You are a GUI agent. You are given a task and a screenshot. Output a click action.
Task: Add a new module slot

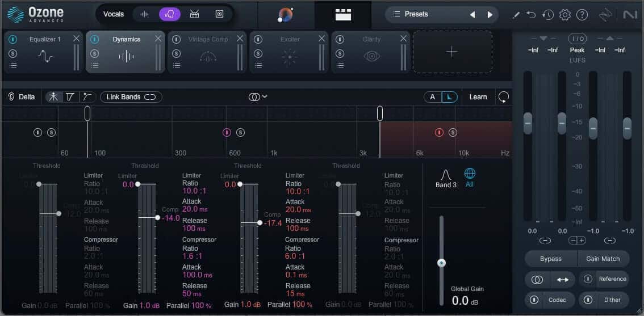452,52
